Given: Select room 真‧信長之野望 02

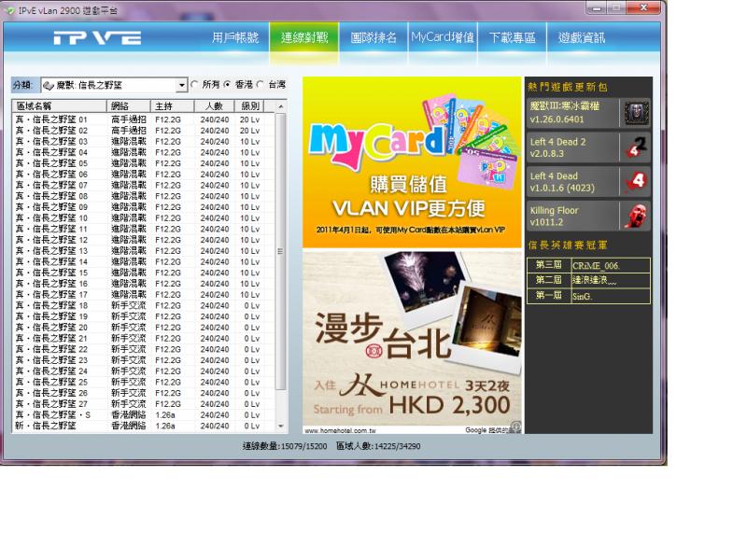Looking at the screenshot, I should pyautogui.click(x=144, y=131).
